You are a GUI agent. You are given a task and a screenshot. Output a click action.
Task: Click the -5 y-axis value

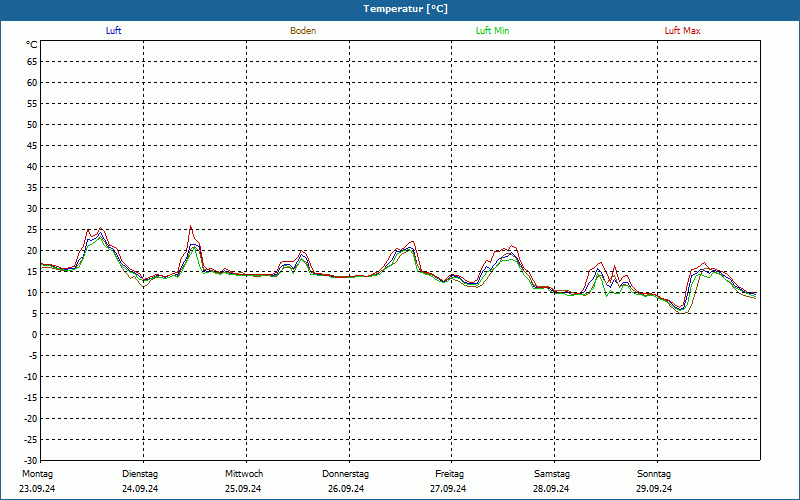33,356
